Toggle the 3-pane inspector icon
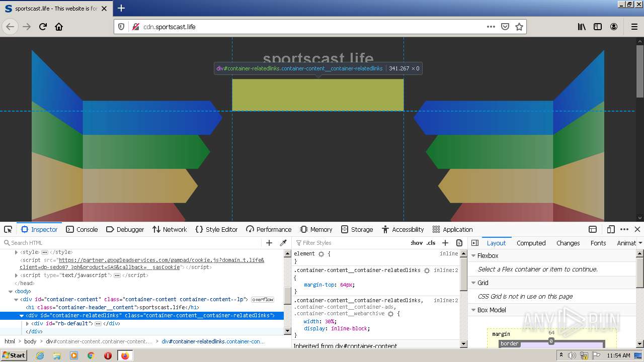Screen dimensions: 644x362 point(475,243)
